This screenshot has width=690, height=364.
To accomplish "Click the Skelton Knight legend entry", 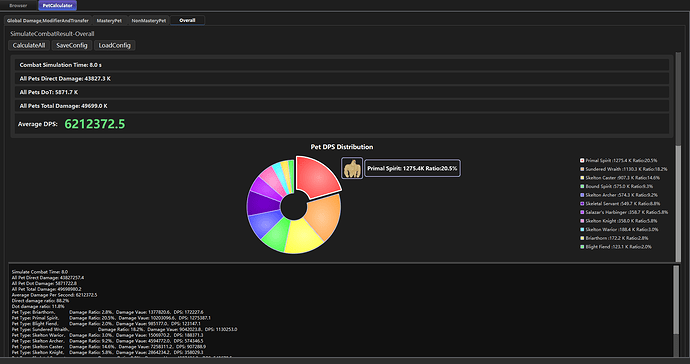I will click(618, 221).
